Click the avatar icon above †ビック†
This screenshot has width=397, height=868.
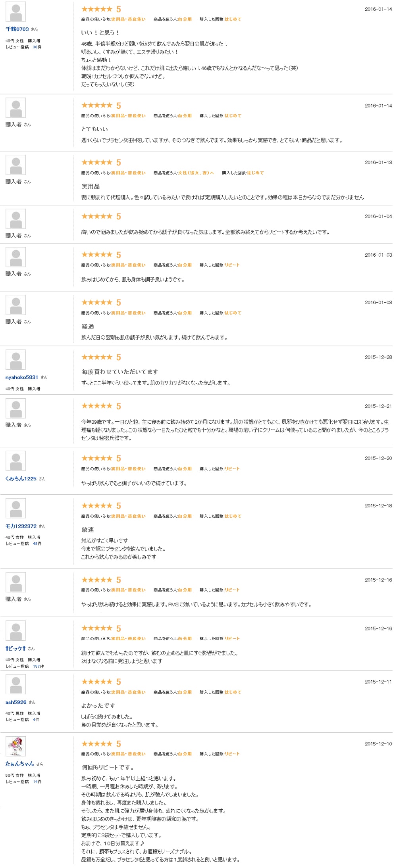click(16, 631)
